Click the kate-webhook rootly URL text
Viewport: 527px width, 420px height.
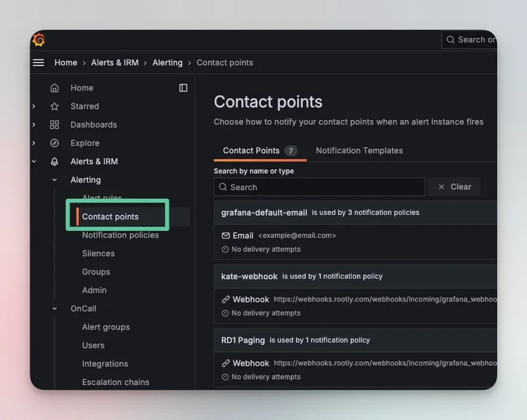click(x=385, y=300)
